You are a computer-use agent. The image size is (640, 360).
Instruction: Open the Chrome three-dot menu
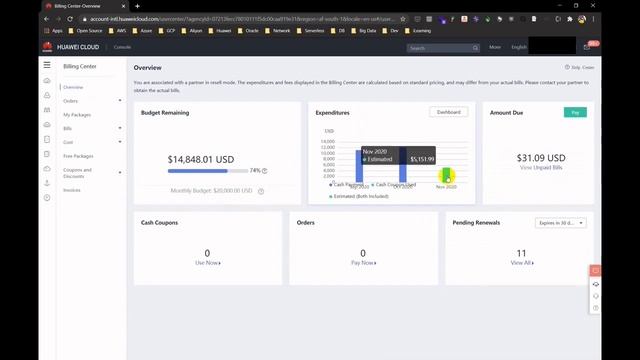(x=593, y=19)
